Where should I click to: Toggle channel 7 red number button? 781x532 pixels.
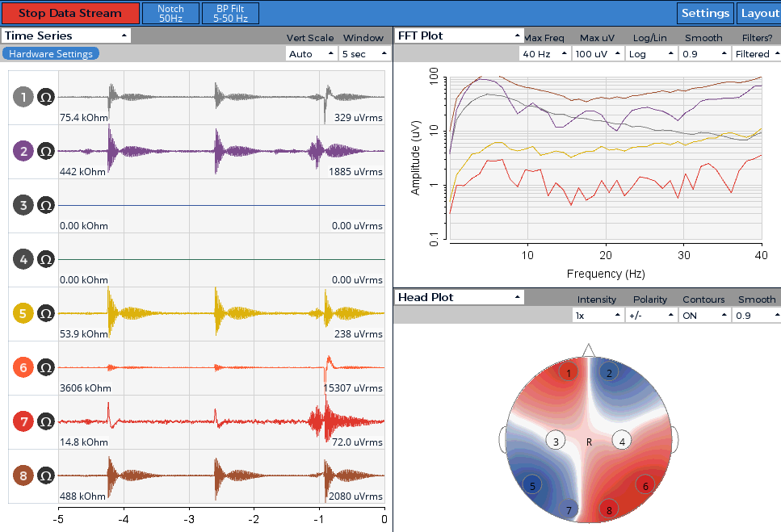23,421
